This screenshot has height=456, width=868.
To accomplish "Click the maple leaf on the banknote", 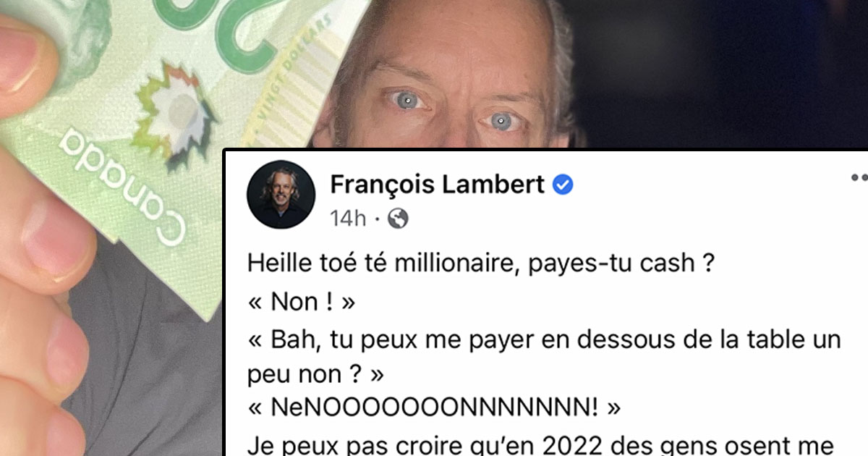I will pos(175,116).
